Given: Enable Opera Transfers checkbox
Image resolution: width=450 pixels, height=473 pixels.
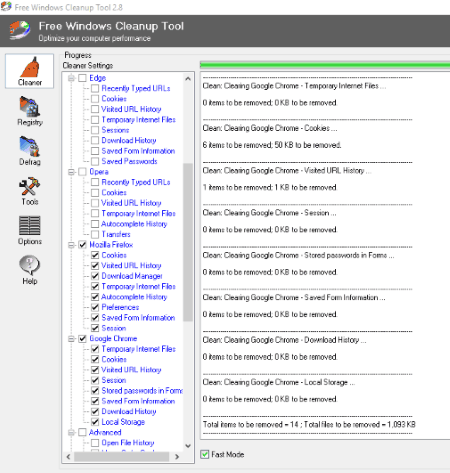Looking at the screenshot, I should pyautogui.click(x=95, y=234).
